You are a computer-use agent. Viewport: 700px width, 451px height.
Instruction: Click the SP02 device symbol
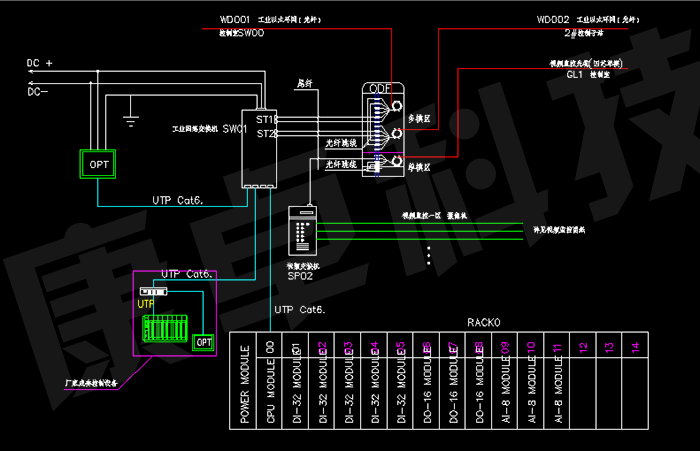point(302,235)
